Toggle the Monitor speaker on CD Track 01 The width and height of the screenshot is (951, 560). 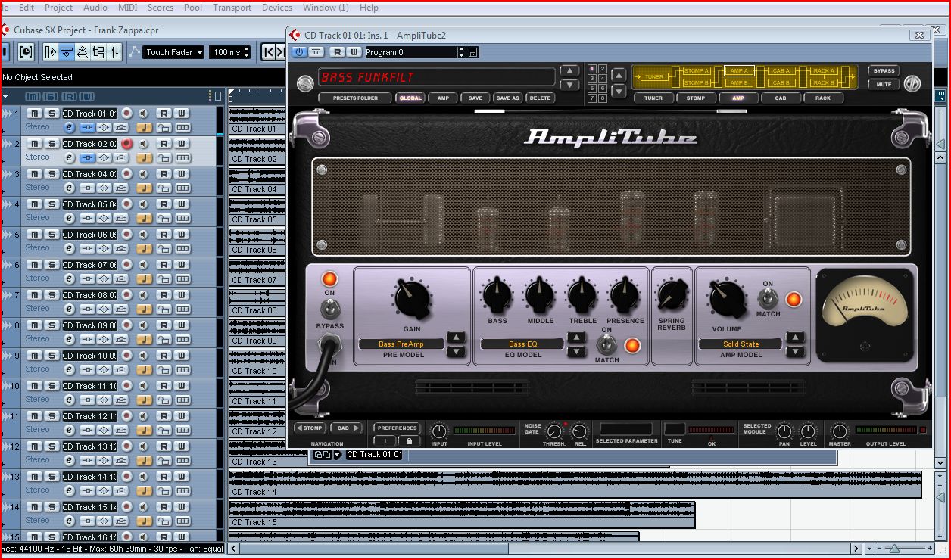click(x=143, y=114)
